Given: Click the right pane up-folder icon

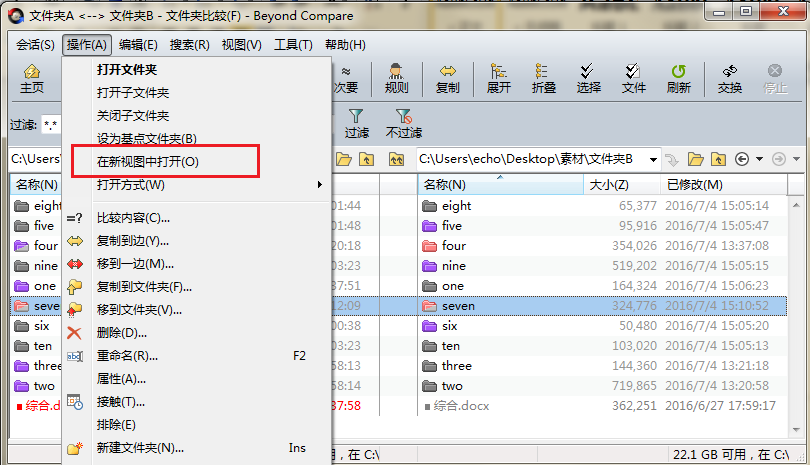Looking at the screenshot, I should point(718,159).
